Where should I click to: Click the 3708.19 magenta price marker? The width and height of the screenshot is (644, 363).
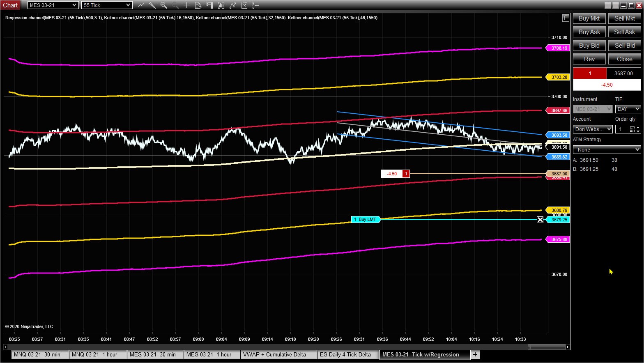point(559,48)
